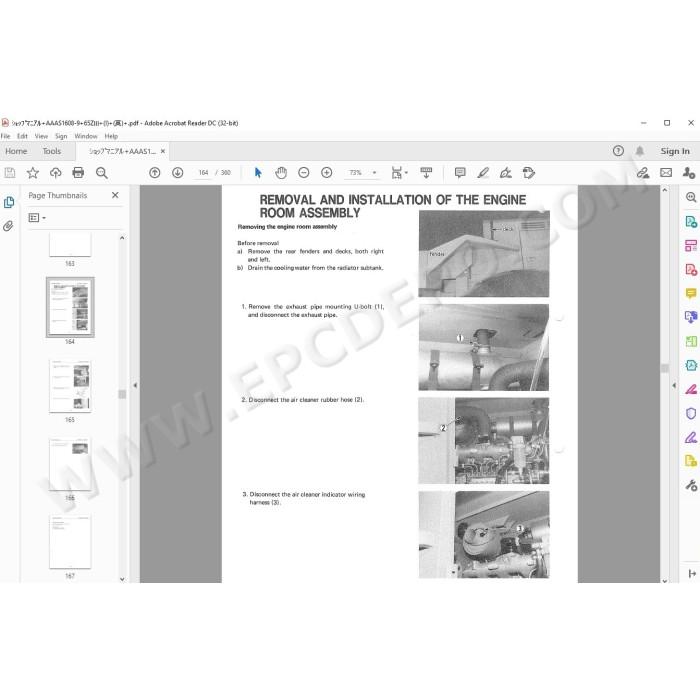This screenshot has height=700, width=700.
Task: Open the sign document tool
Action: [506, 173]
